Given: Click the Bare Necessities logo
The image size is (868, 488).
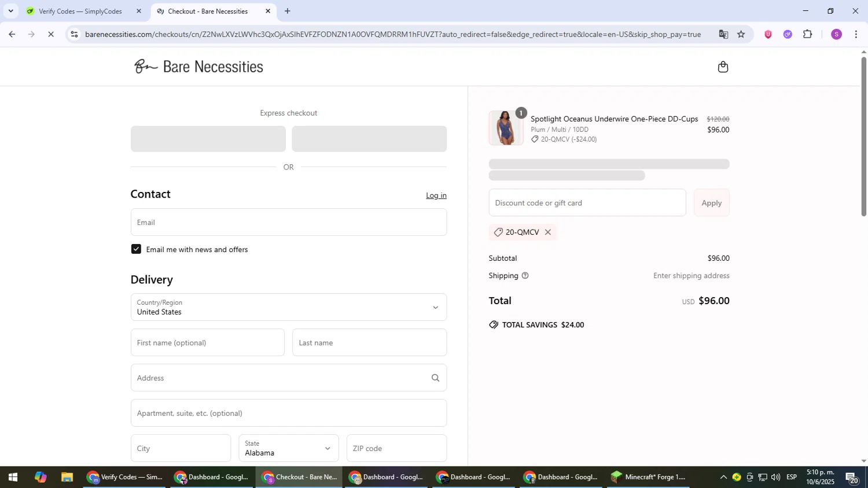Looking at the screenshot, I should 198,66.
